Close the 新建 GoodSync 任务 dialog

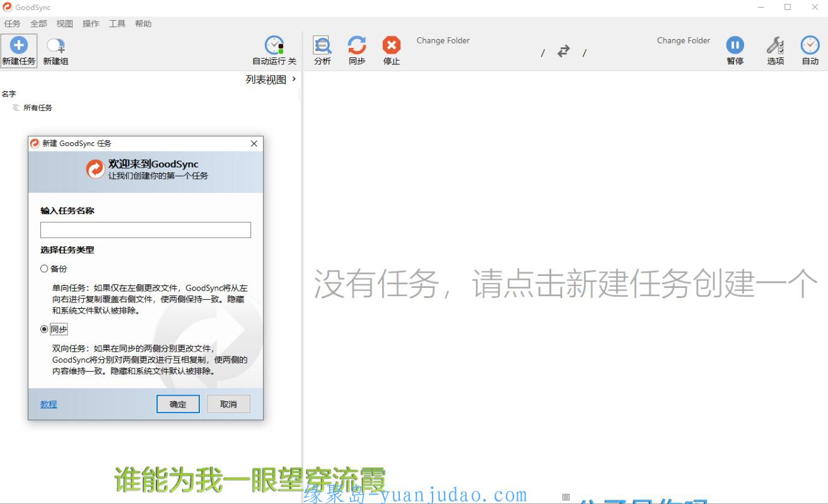(x=254, y=144)
